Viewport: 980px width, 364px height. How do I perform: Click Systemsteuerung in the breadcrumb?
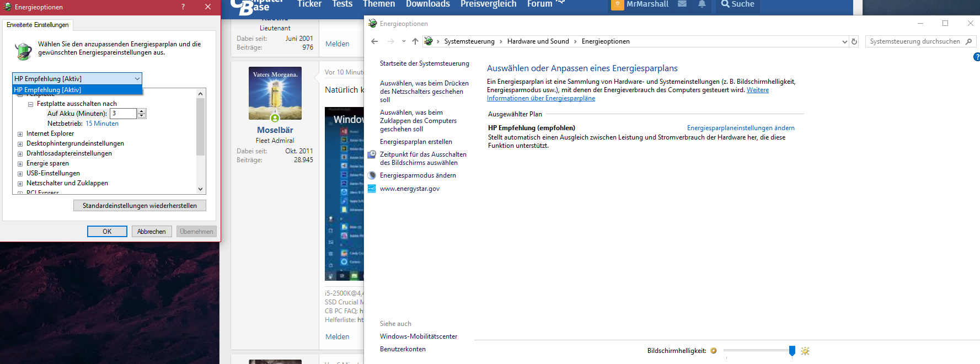pos(469,41)
